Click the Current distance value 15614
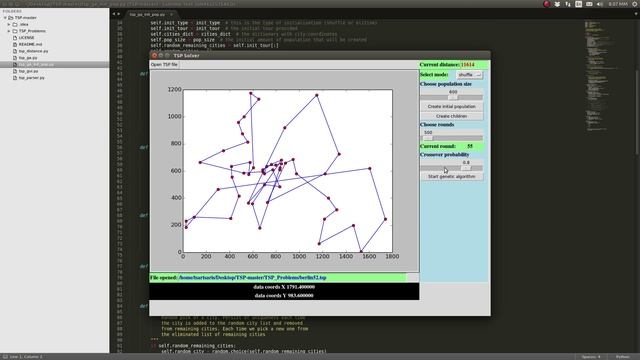This screenshot has width=640, height=360. point(467,64)
